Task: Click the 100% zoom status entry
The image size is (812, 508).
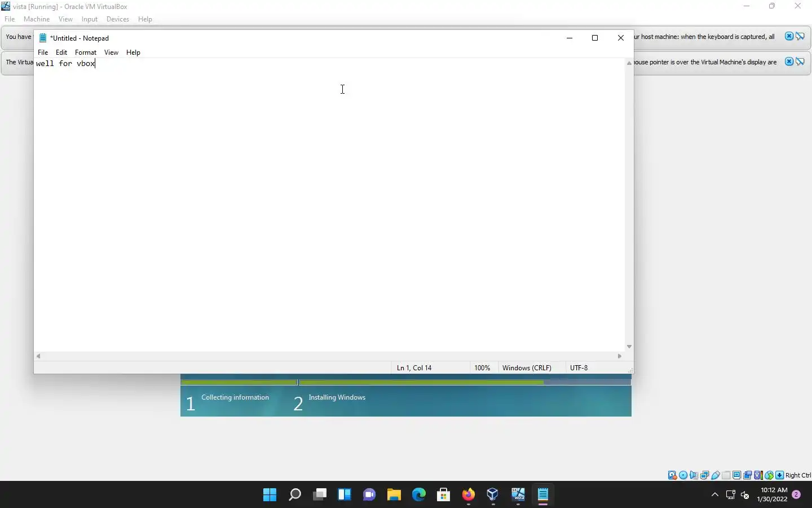Action: coord(482,368)
